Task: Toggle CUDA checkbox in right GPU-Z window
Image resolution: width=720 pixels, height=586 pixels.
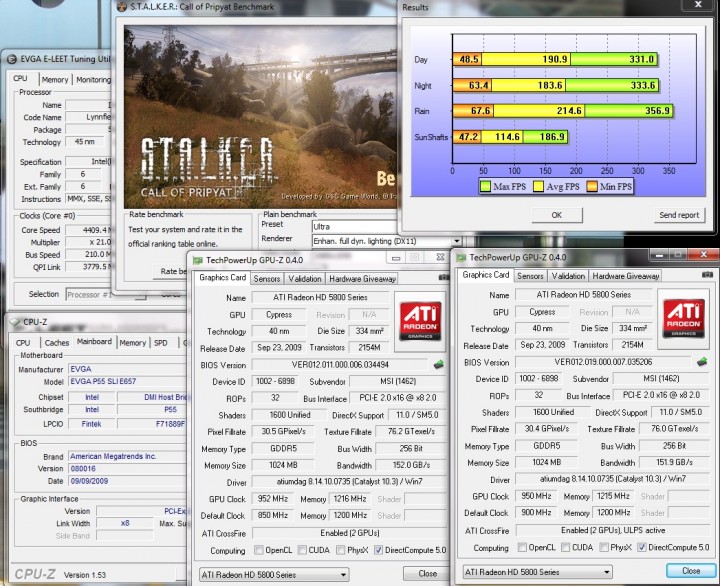Action: coord(566,547)
